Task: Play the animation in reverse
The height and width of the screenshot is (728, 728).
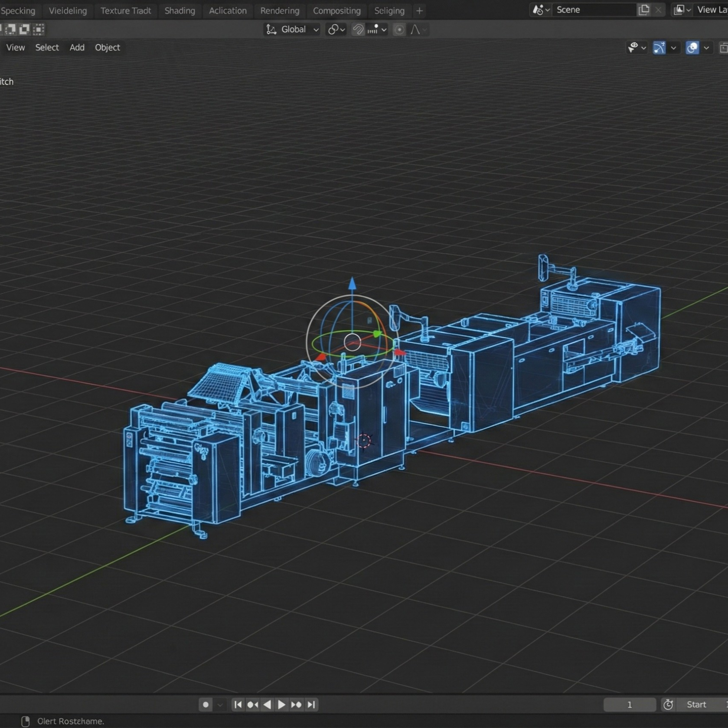Action: pyautogui.click(x=267, y=705)
